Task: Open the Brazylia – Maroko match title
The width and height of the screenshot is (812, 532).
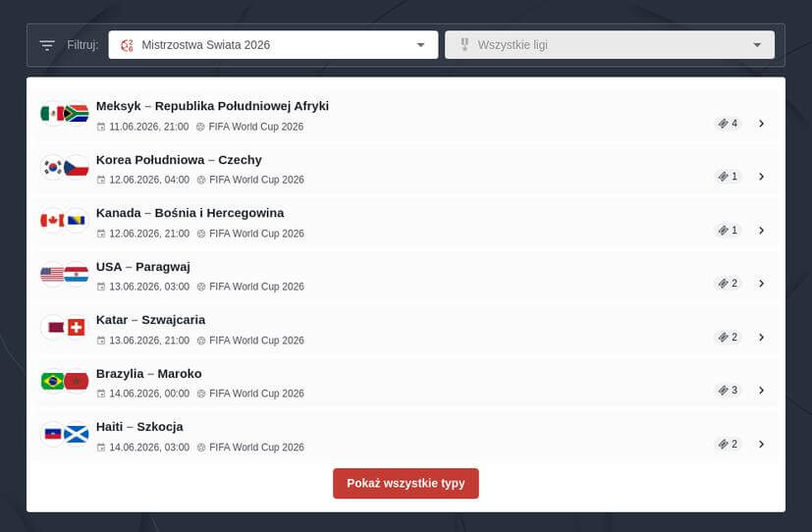Action: click(148, 373)
